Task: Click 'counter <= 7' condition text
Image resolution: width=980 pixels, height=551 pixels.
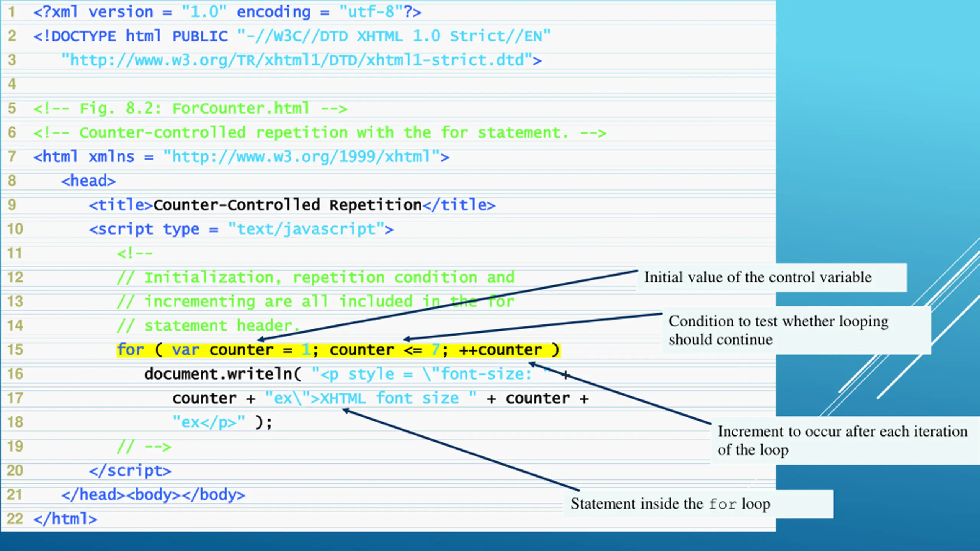Action: pyautogui.click(x=384, y=350)
